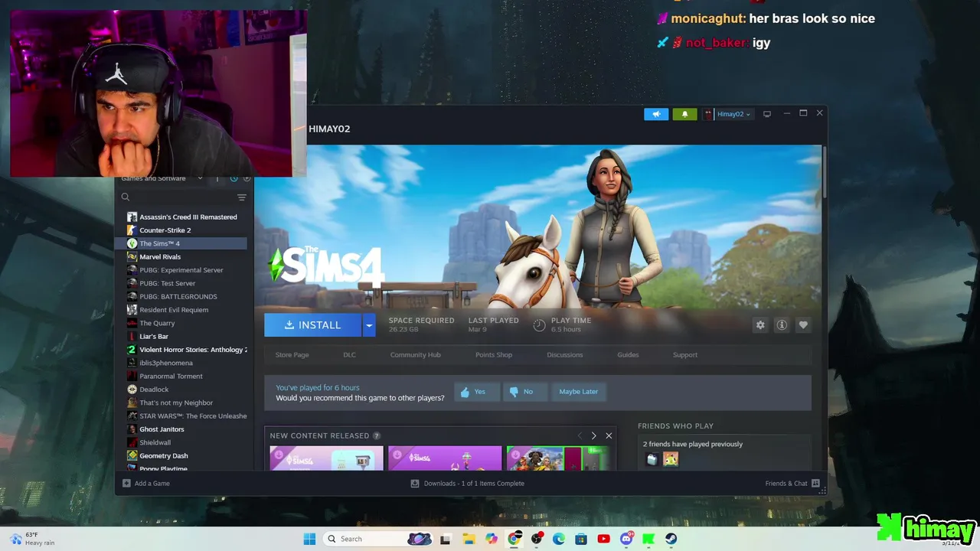This screenshot has height=551, width=980.
Task: Click the help icon beside New Content Released
Action: click(x=377, y=435)
